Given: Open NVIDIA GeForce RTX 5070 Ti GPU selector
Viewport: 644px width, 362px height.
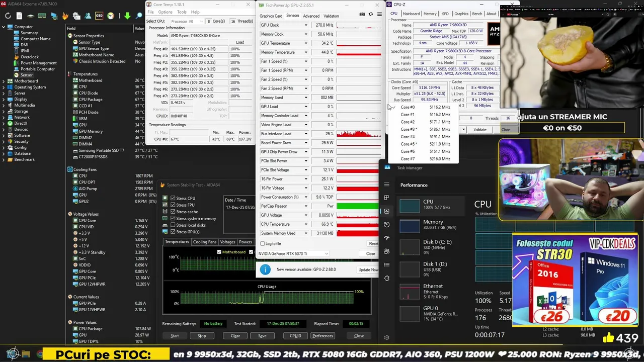Looking at the screenshot, I should [293, 253].
